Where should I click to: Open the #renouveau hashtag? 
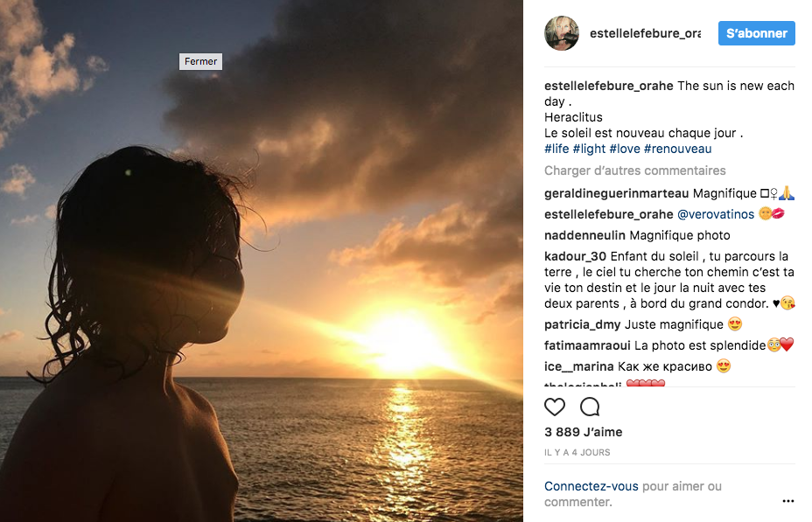(x=677, y=150)
